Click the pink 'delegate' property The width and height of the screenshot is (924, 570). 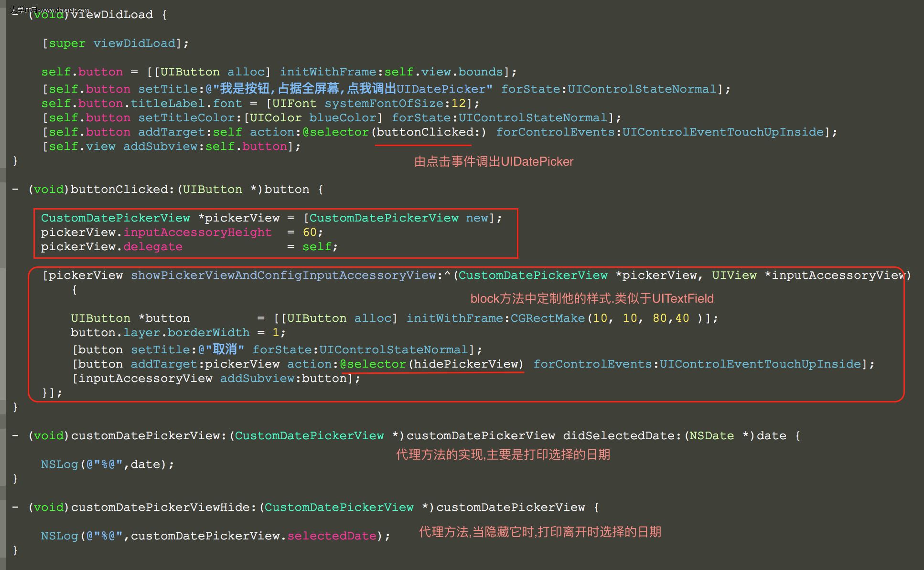153,247
